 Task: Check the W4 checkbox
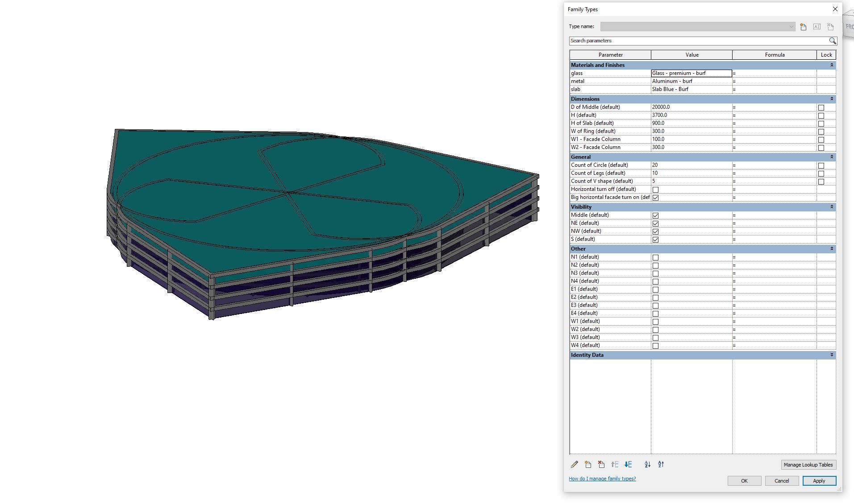point(655,346)
